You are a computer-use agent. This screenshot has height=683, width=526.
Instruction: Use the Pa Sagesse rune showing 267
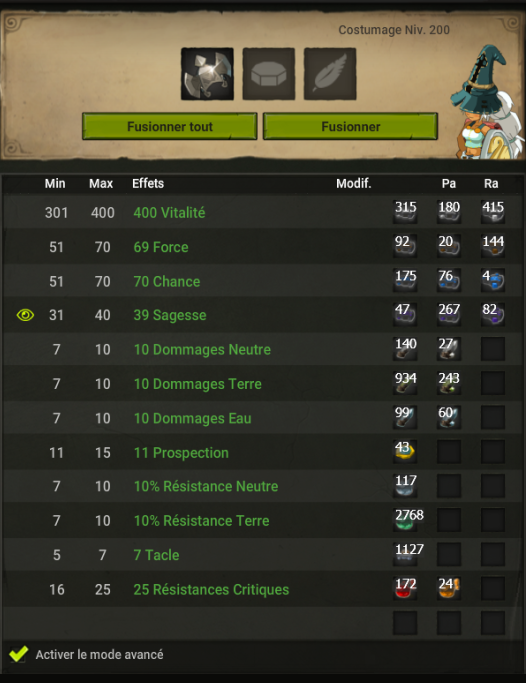coord(449,314)
